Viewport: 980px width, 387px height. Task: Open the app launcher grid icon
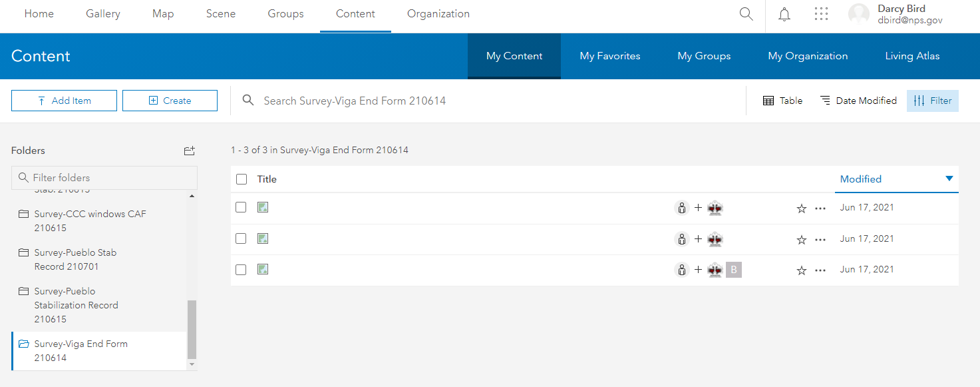[821, 14]
